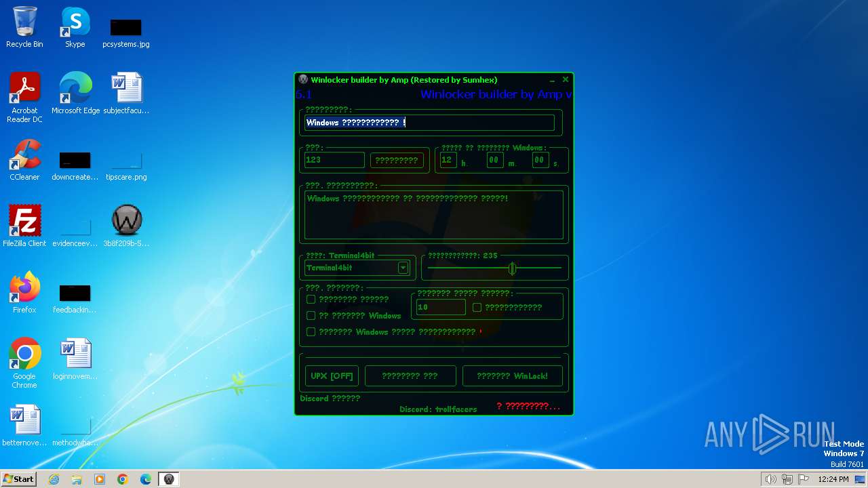Click the 123 password input field
This screenshot has width=868, height=488.
(334, 160)
